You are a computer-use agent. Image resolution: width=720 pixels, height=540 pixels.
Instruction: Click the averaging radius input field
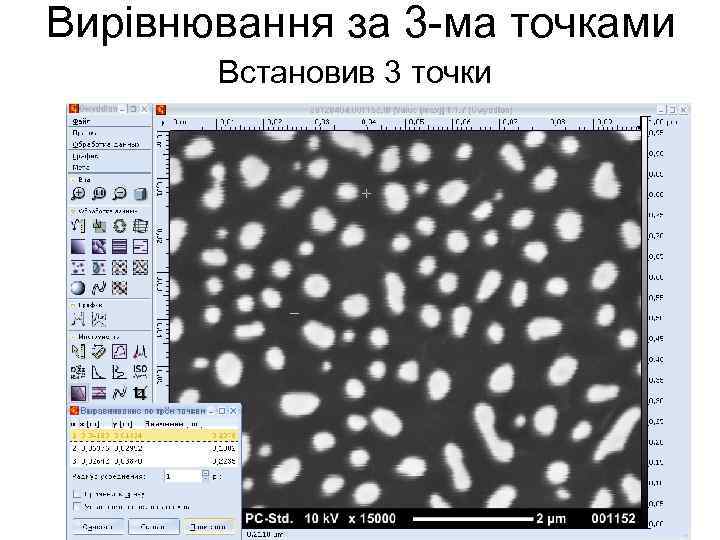[182, 476]
